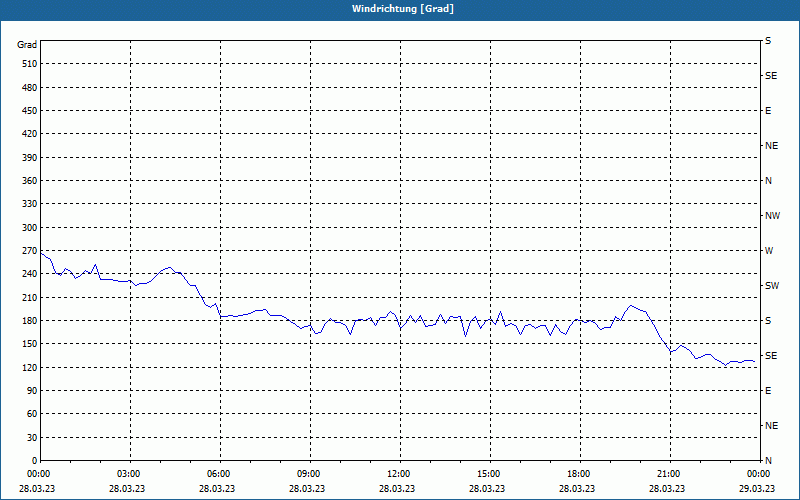Click the 90 degree axis label
The width and height of the screenshot is (800, 500).
[32, 391]
